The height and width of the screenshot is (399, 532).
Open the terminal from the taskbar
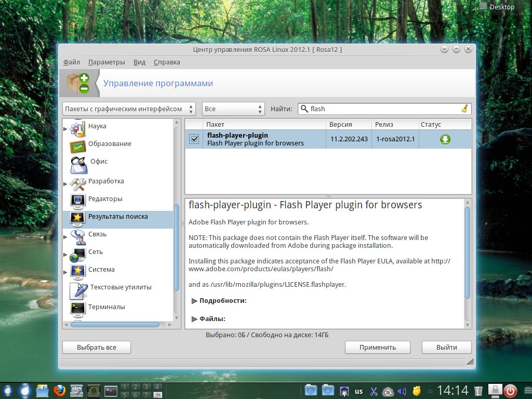[x=111, y=391]
